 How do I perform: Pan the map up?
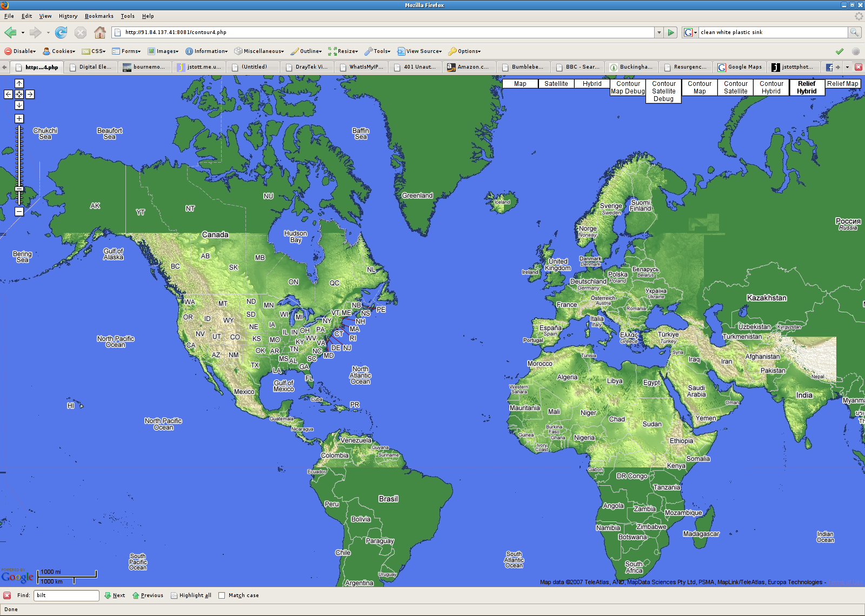[19, 83]
